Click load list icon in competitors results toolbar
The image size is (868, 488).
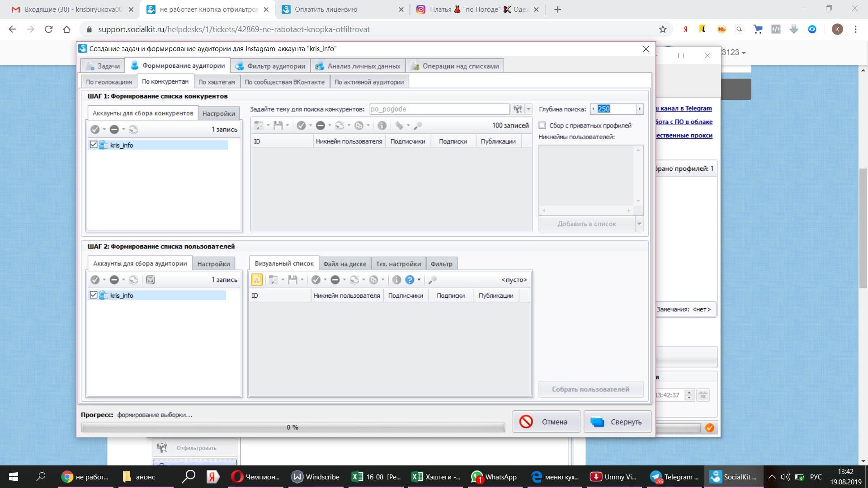(x=259, y=126)
